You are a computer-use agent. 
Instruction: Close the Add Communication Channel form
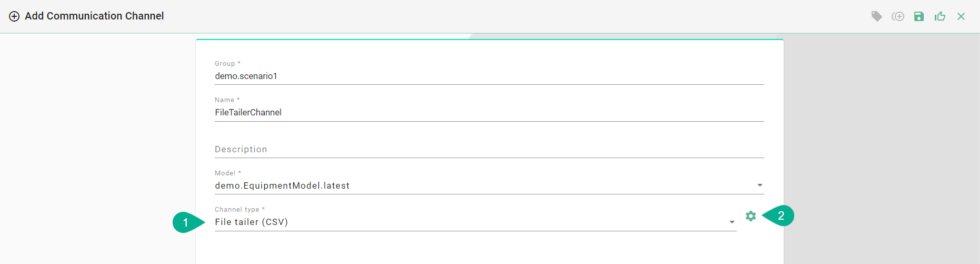[961, 16]
